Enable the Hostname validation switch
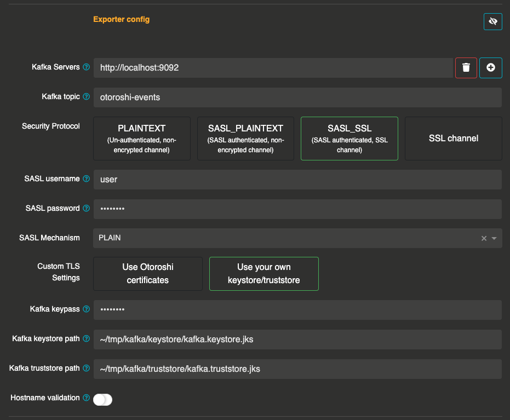Screen dimensions: 510x420 [102, 400]
